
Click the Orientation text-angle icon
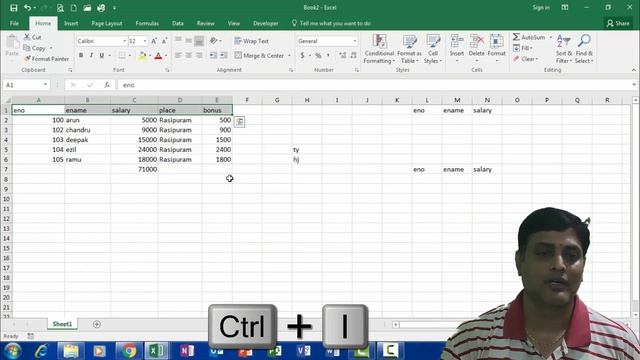coord(214,41)
